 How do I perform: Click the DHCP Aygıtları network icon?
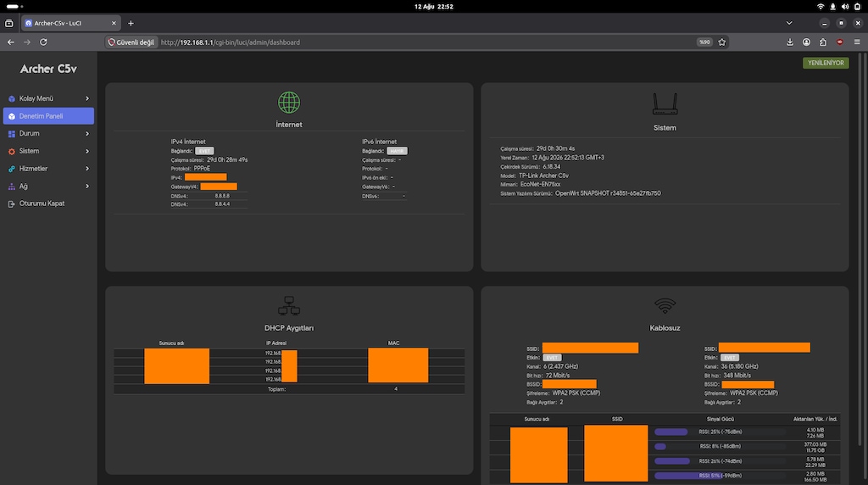click(x=289, y=305)
